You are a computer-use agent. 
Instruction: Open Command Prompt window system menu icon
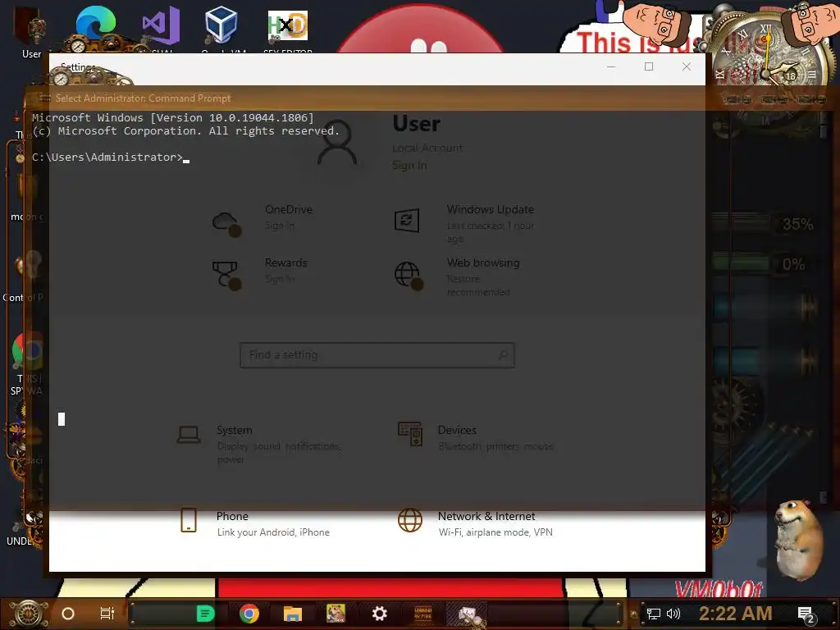pos(44,98)
